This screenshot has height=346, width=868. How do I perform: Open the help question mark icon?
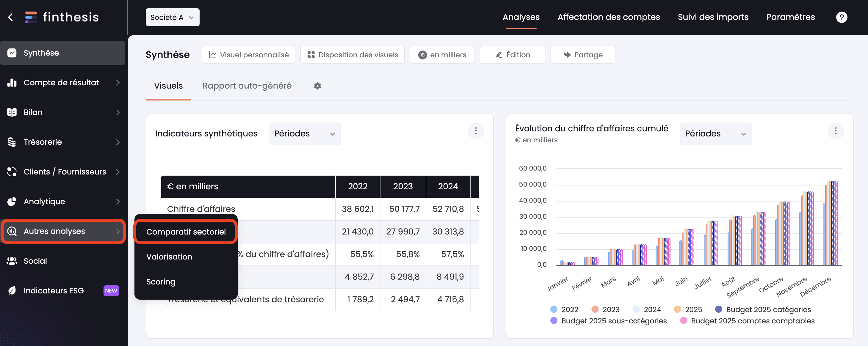[x=842, y=17]
